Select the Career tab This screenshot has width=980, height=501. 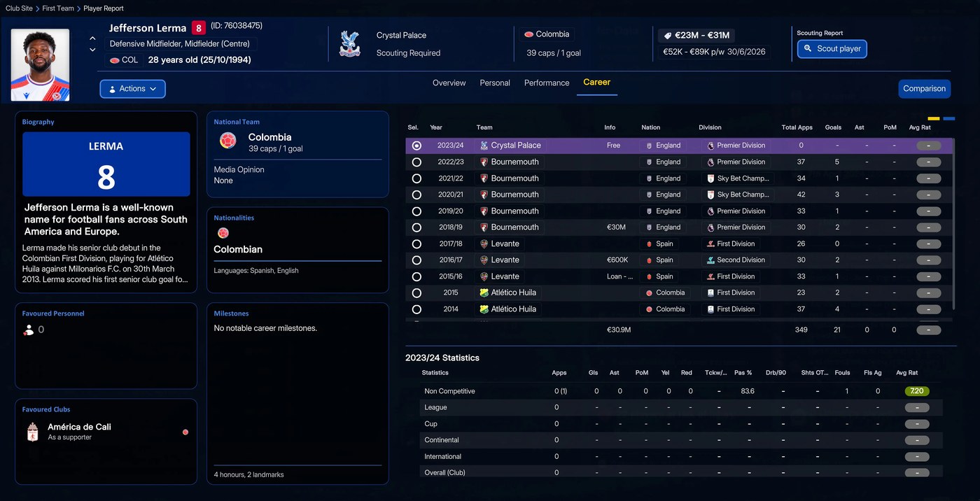597,82
